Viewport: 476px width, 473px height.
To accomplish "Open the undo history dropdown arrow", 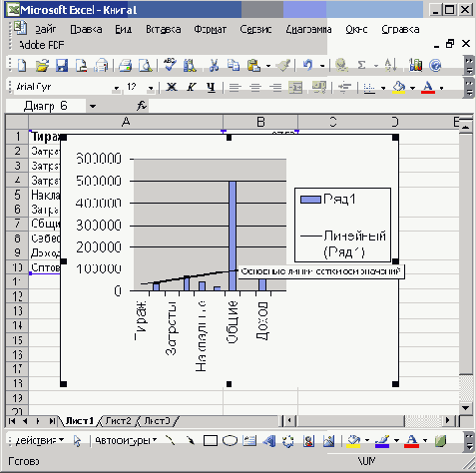I will tap(322, 66).
